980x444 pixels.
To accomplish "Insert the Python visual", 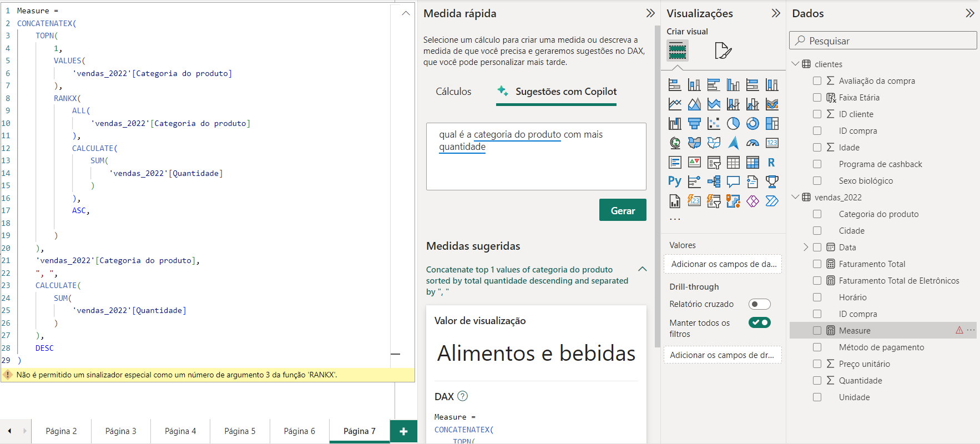I will tap(675, 181).
